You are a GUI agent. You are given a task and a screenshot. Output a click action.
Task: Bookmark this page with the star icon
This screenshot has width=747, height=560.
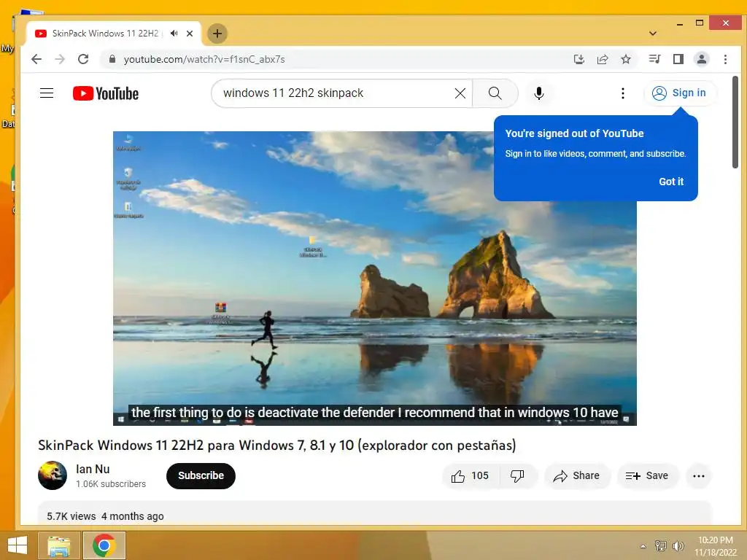coord(626,59)
